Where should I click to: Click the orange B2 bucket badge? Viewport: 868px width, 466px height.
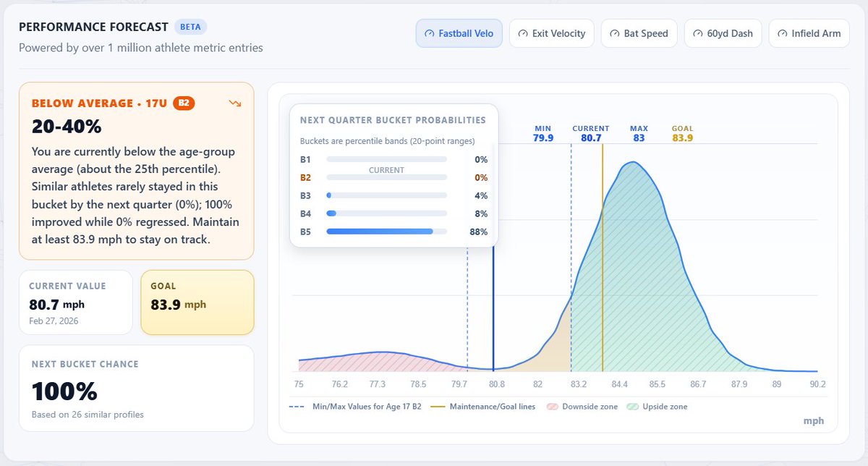click(x=184, y=103)
